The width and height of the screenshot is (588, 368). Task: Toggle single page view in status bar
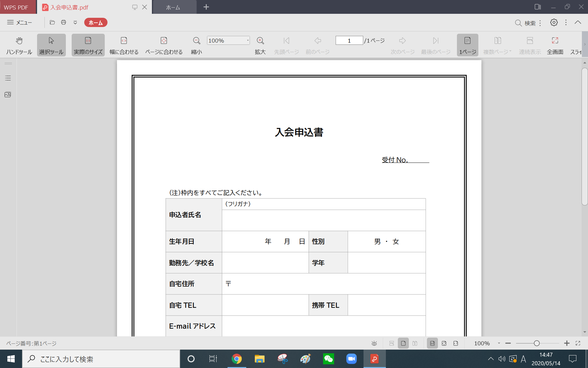[403, 343]
